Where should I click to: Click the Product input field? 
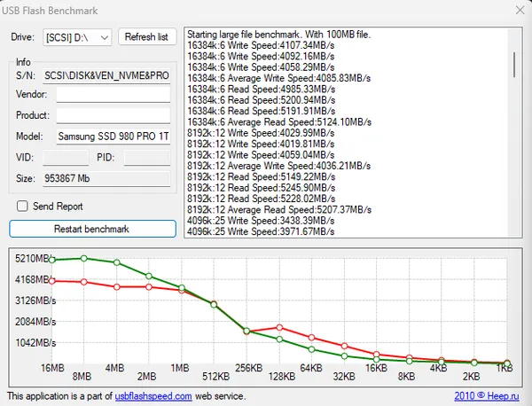click(113, 115)
